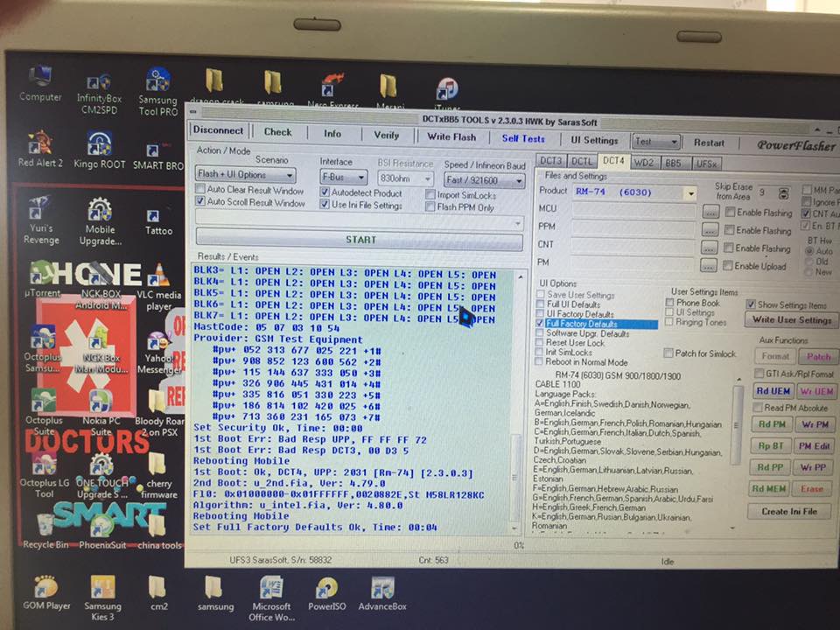Open BSI Resistance 830ohm dropdown
Image resolution: width=840 pixels, height=630 pixels.
coord(405,178)
